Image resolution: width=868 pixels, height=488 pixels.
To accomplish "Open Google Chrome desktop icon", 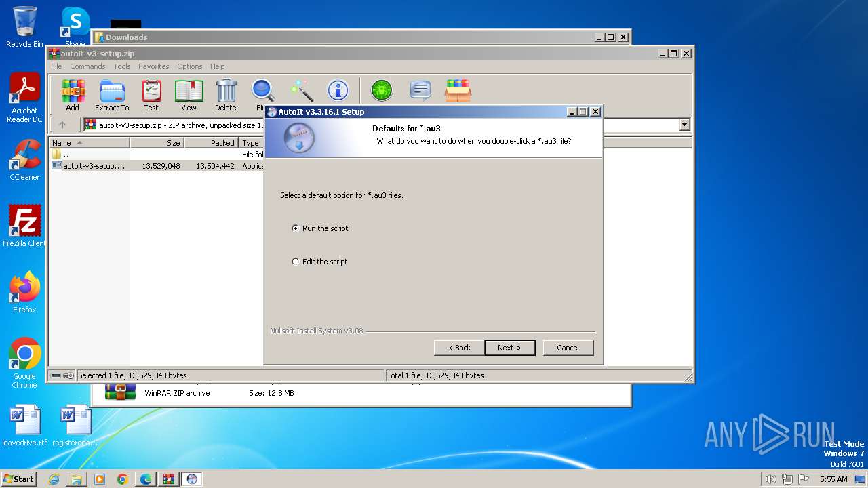I will pyautogui.click(x=24, y=363).
